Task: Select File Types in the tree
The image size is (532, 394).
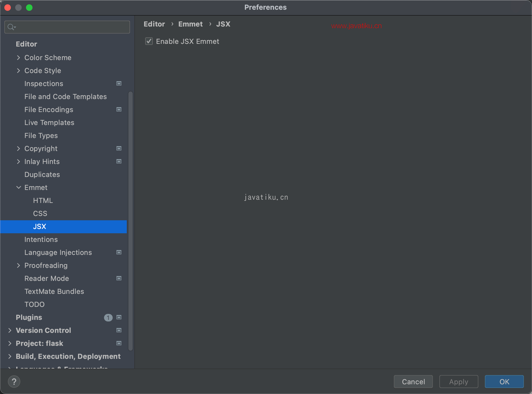Action: [x=41, y=136]
